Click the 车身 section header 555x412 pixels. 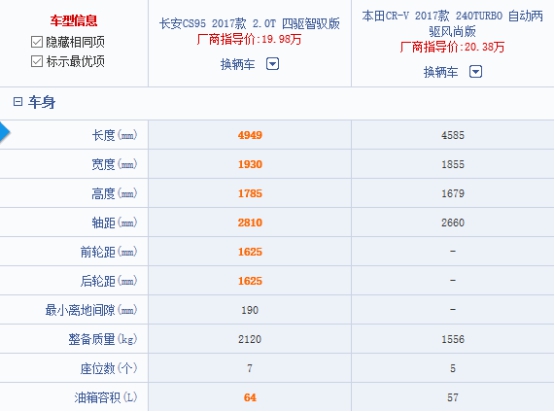[42, 102]
